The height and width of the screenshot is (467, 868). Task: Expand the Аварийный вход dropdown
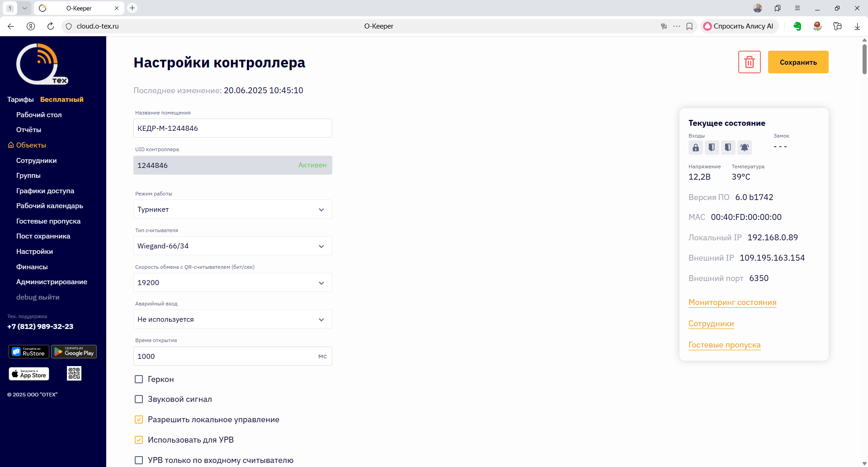pyautogui.click(x=232, y=319)
